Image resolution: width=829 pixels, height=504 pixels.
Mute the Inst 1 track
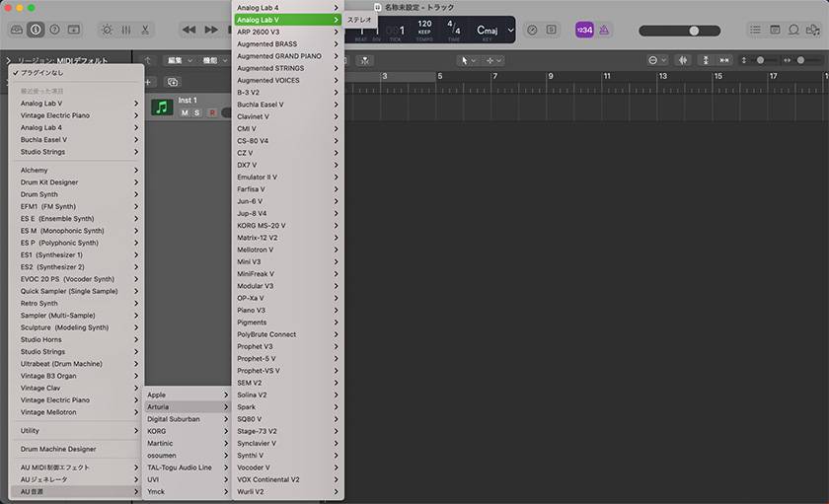[185, 112]
